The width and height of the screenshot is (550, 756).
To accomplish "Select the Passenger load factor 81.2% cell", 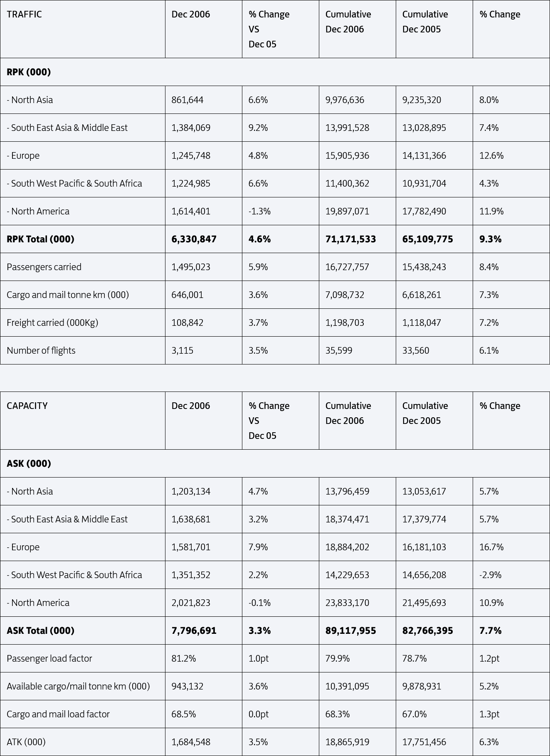I will pyautogui.click(x=204, y=658).
